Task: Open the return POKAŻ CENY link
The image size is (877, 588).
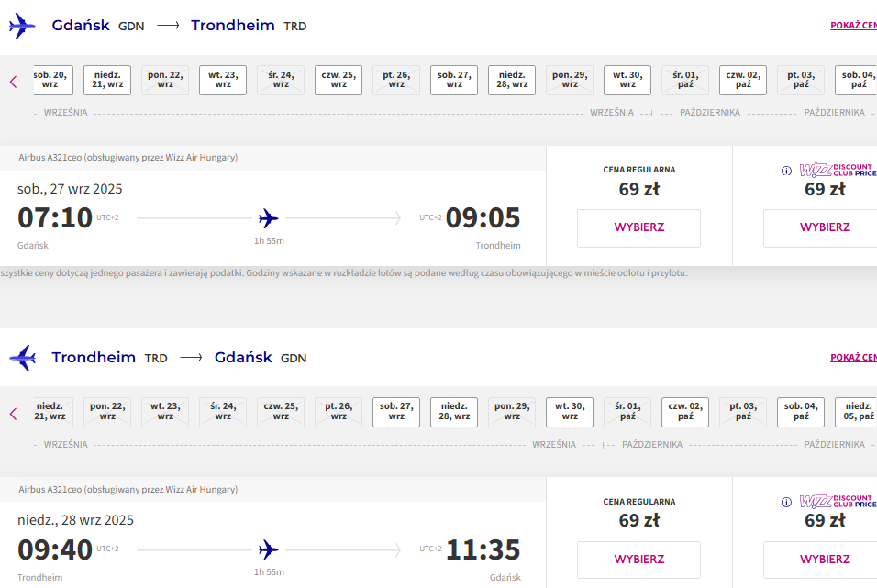Action: [x=853, y=357]
